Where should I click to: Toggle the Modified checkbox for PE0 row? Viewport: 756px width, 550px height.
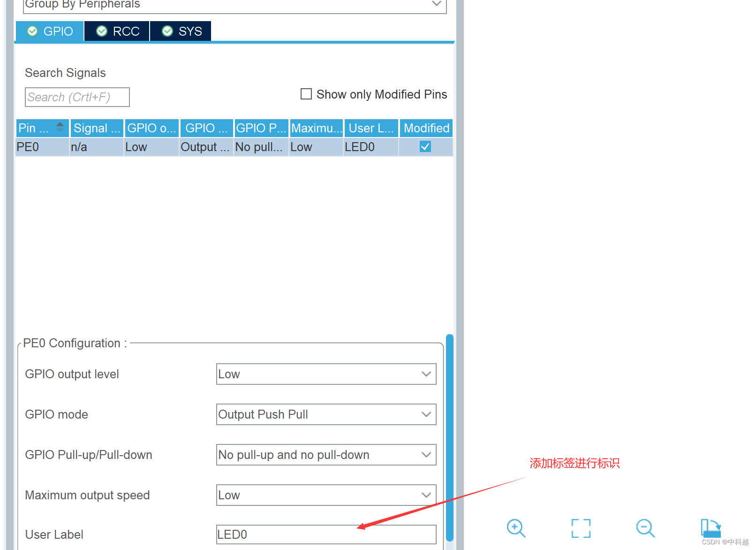tap(425, 147)
